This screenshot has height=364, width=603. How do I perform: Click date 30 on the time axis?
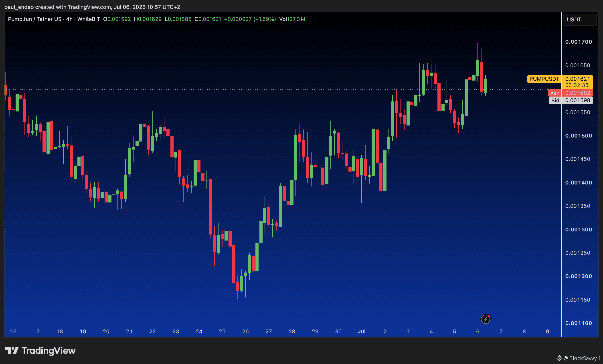click(338, 332)
